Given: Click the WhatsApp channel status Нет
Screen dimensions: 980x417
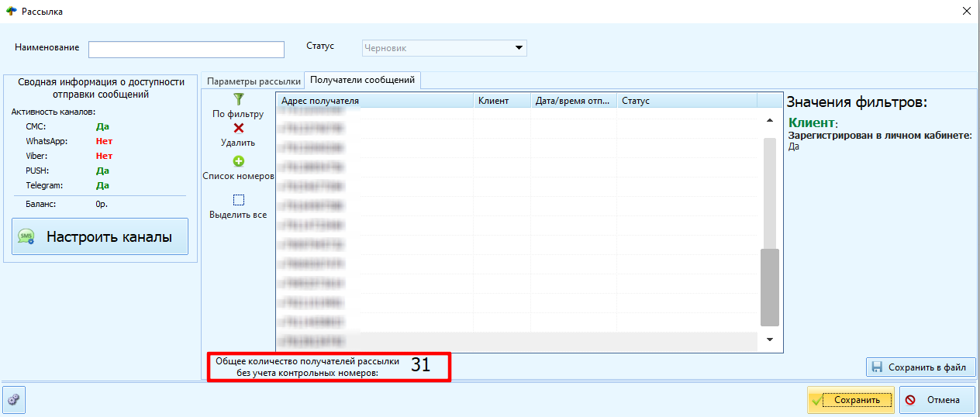Looking at the screenshot, I should (104, 141).
